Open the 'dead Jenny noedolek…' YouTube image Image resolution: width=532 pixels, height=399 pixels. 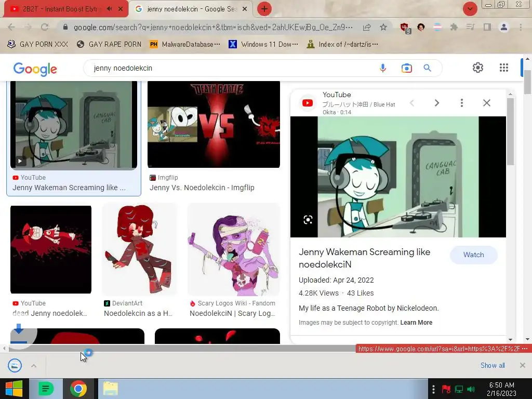[51, 249]
